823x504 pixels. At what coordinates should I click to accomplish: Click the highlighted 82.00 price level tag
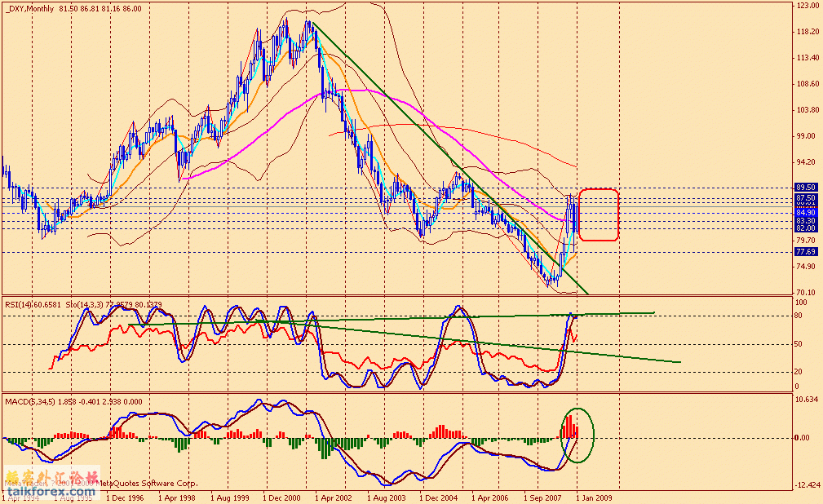pos(806,228)
